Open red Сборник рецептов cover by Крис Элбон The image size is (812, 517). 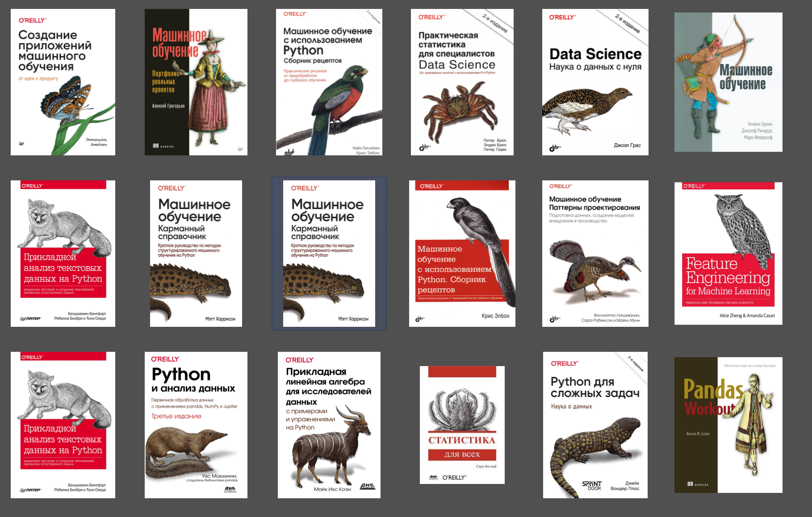tap(462, 254)
